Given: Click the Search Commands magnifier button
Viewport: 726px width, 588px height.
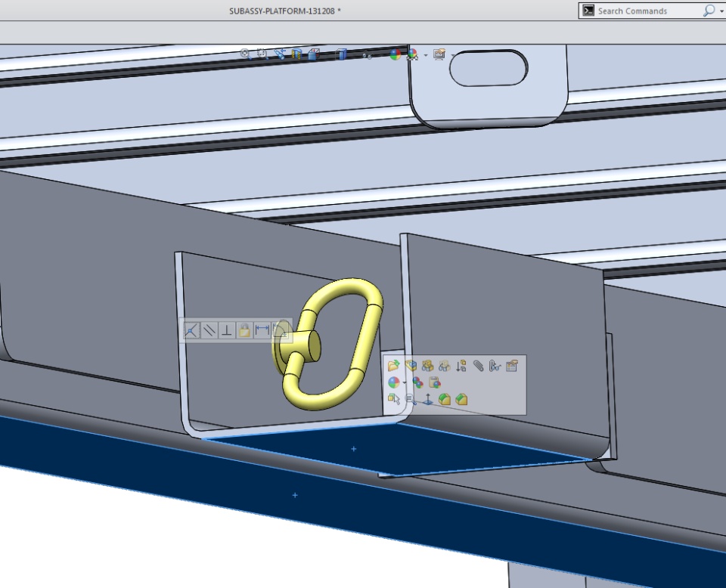Looking at the screenshot, I should coord(709,11).
